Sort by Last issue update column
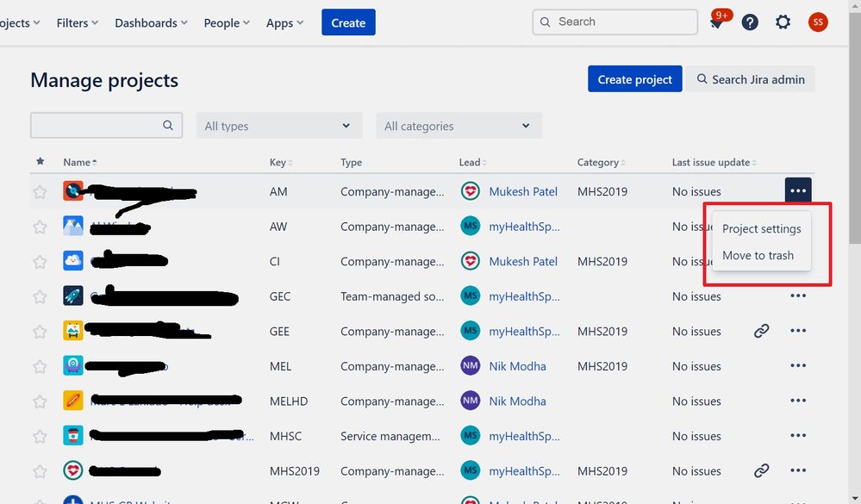 pyautogui.click(x=714, y=162)
